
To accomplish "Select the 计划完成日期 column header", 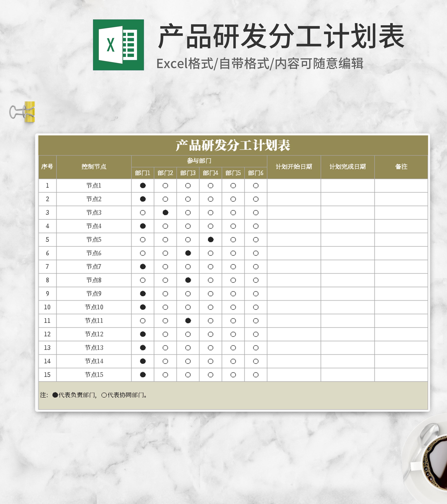I will (x=347, y=167).
